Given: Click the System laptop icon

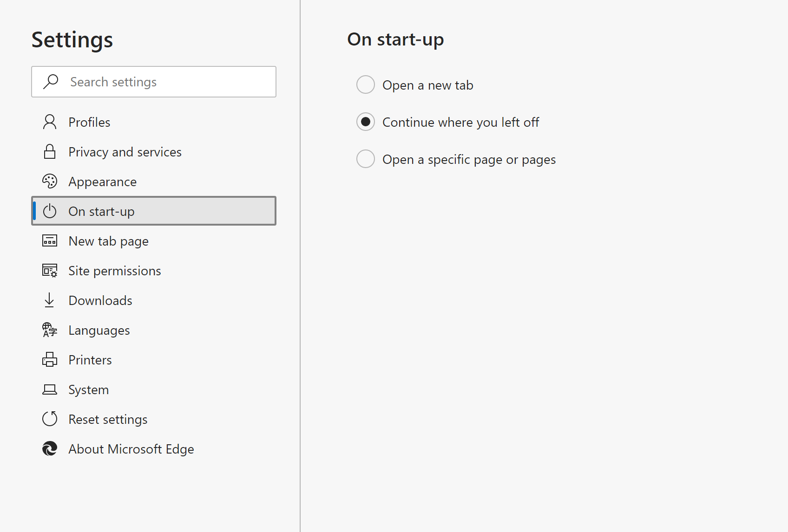Looking at the screenshot, I should tap(49, 389).
